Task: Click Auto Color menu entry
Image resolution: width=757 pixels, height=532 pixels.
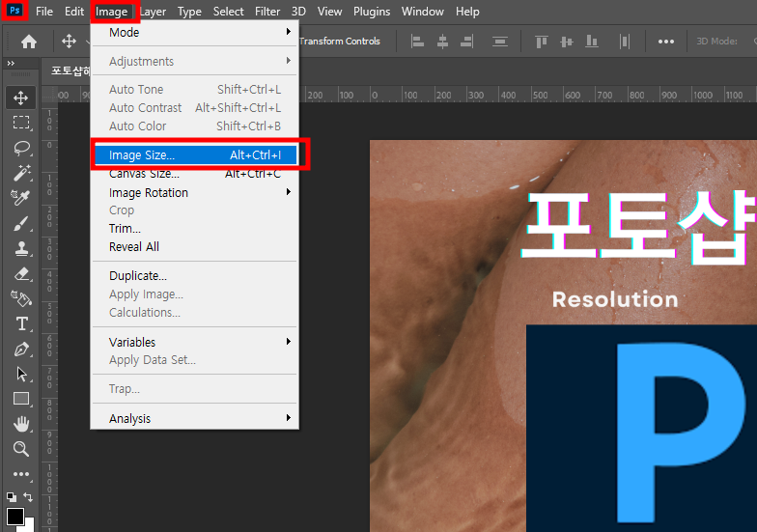Action: point(195,126)
